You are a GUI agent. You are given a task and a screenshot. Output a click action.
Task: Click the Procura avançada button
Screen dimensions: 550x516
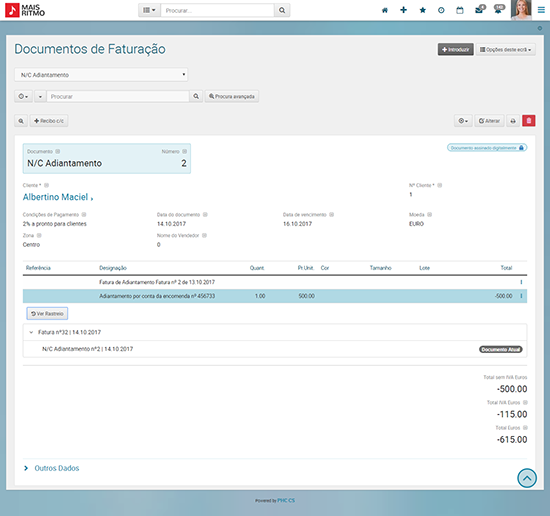point(232,96)
